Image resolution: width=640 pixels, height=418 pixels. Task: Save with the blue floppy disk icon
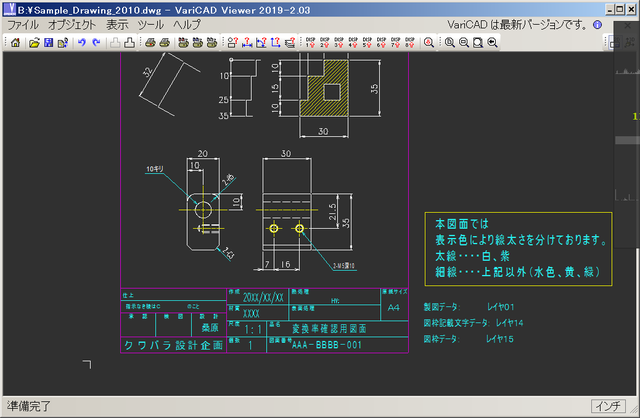(x=49, y=42)
